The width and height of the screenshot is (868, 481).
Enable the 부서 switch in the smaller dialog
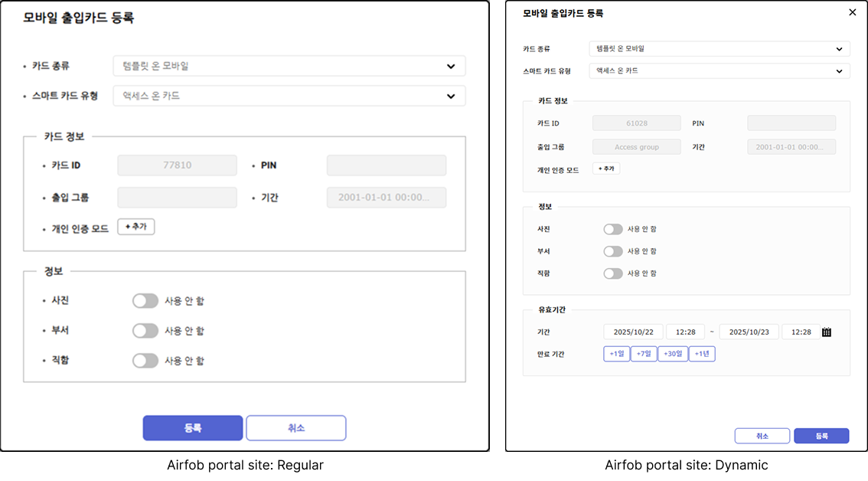[x=612, y=251]
